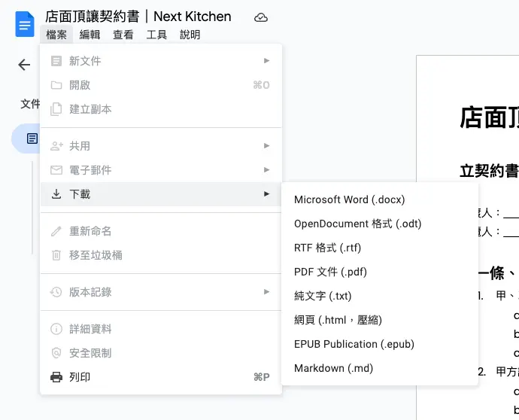This screenshot has width=519, height=420.
Task: Open the 編輯 menu
Action: click(x=90, y=35)
